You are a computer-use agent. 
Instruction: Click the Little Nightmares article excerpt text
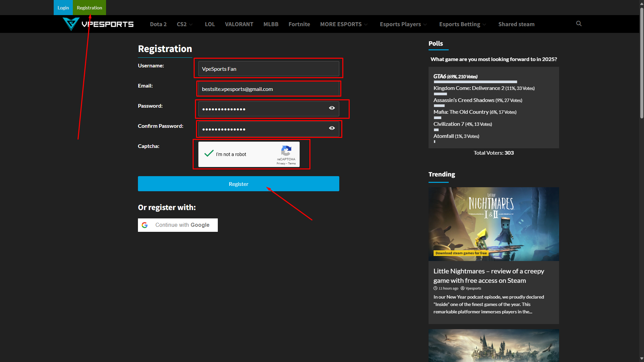[x=489, y=305]
